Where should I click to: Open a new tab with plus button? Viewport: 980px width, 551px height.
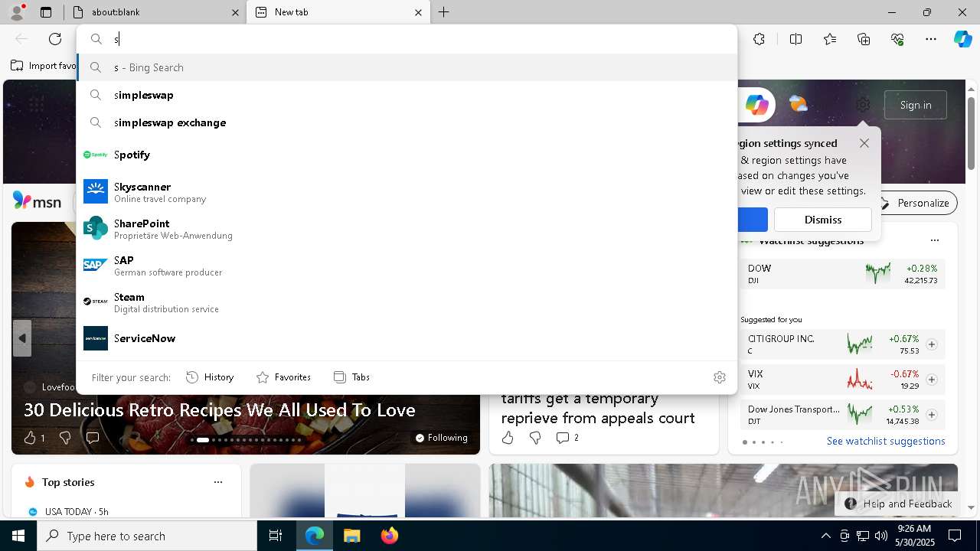click(444, 12)
